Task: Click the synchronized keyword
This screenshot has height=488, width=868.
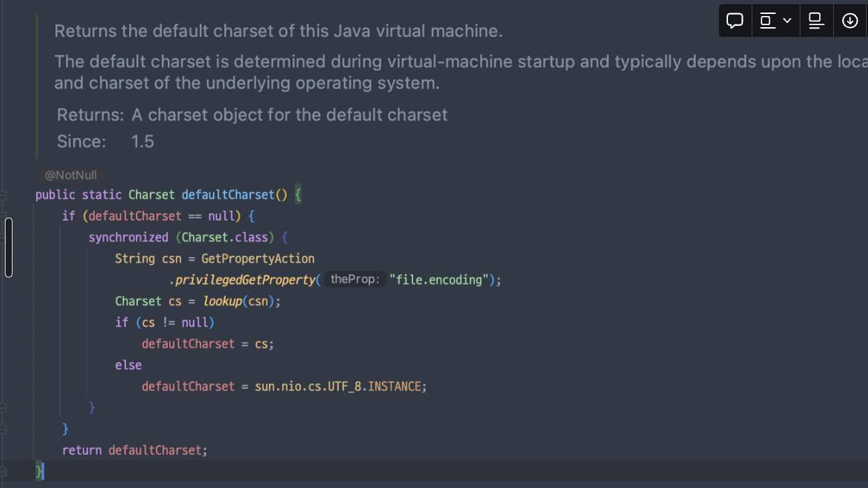Action: [128, 238]
